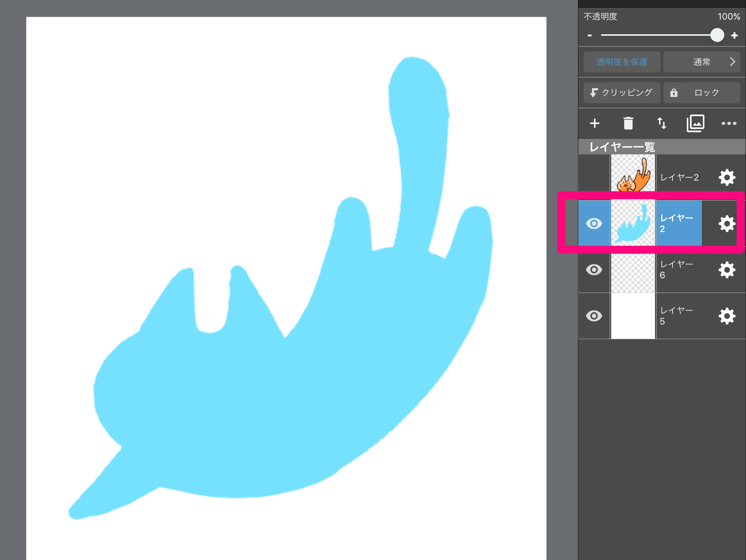Toggle the 透明度を保護 button
Screen dimensions: 746x560
tap(622, 62)
